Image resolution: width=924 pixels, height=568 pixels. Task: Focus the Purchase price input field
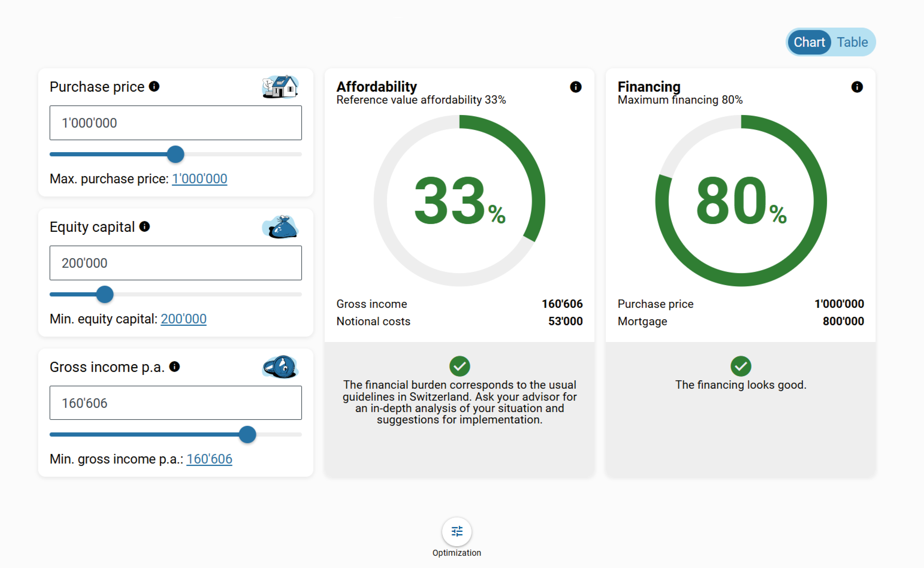tap(176, 123)
